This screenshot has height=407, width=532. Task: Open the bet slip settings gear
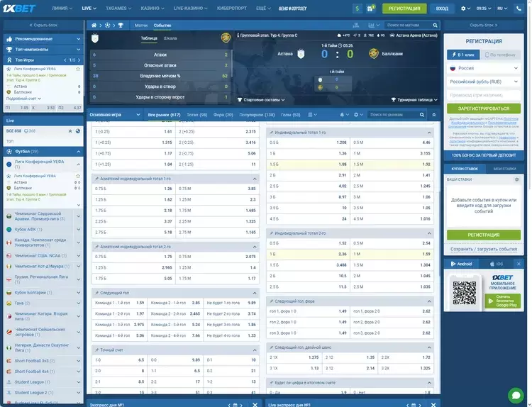click(x=516, y=179)
